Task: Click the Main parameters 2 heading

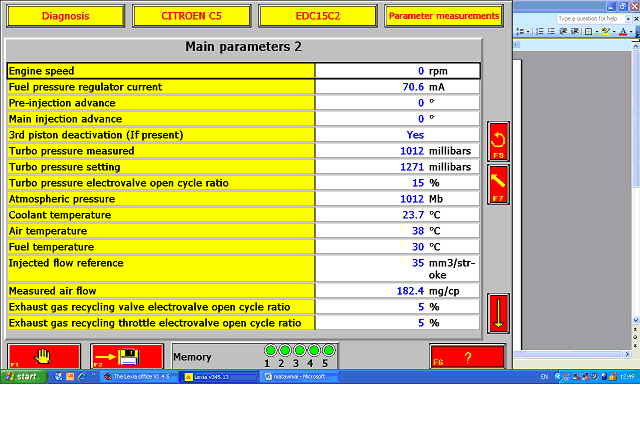Action: pos(244,47)
